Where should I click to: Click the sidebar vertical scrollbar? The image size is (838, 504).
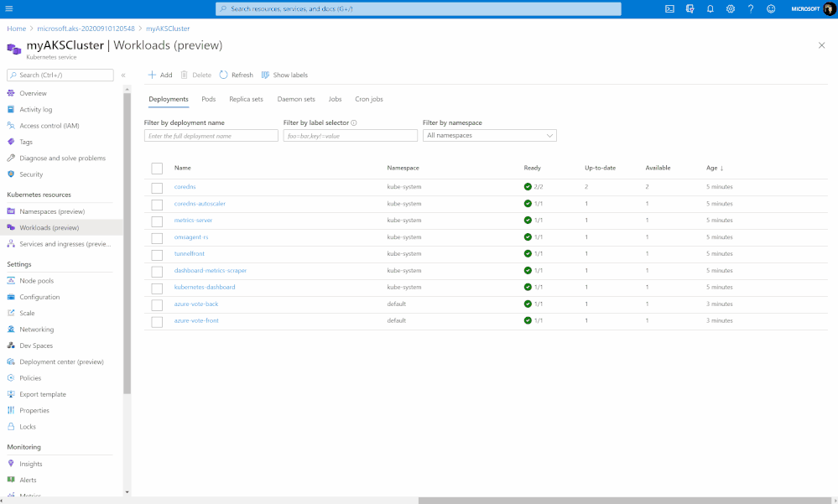[x=127, y=244]
